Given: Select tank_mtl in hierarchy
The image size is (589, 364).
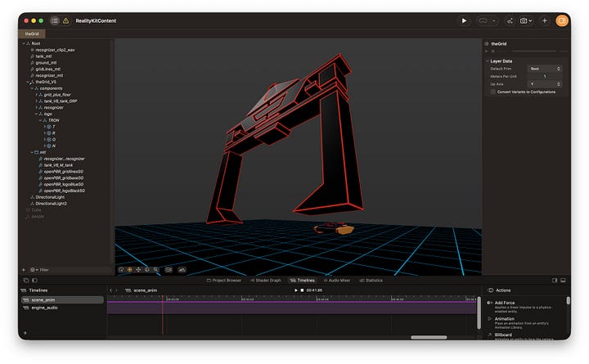Looking at the screenshot, I should [43, 56].
